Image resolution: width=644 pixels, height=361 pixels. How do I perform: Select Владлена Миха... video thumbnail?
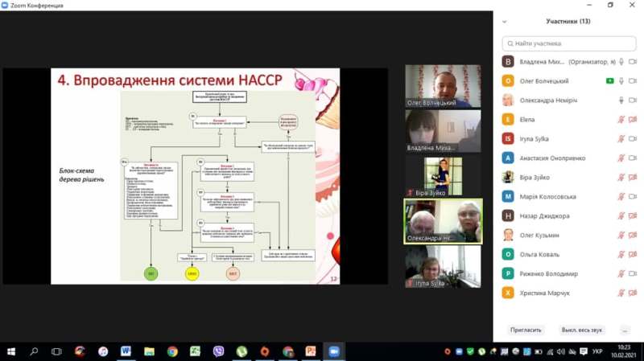click(443, 131)
